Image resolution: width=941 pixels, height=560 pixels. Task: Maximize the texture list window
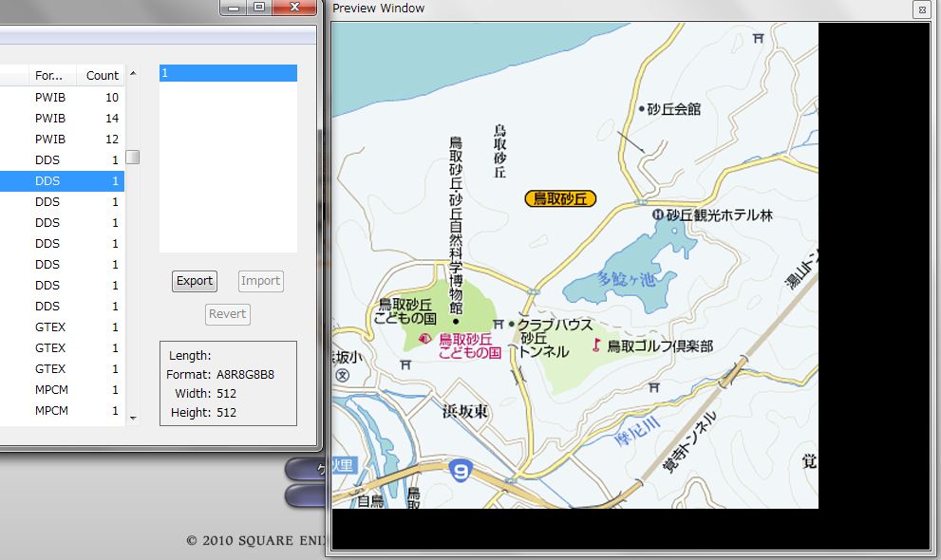point(259,8)
